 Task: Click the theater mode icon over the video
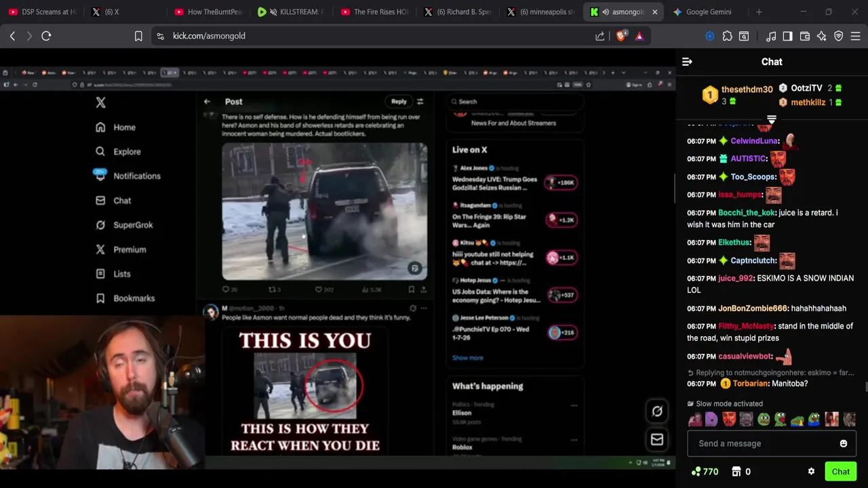[657, 411]
